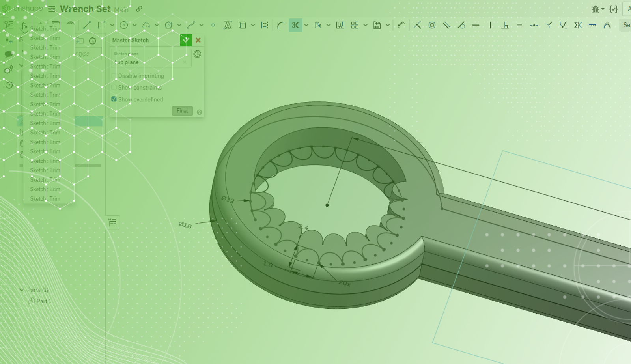Screen dimensions: 631x364
Task: Uncheck the Show overdefined checkbox
Action: tap(114, 99)
